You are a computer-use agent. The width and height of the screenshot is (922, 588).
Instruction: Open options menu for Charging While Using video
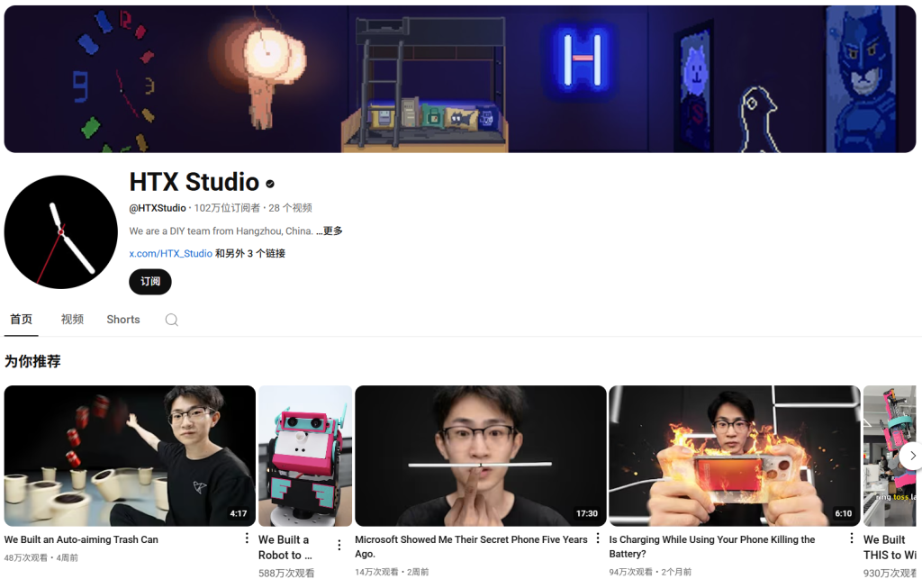(852, 538)
